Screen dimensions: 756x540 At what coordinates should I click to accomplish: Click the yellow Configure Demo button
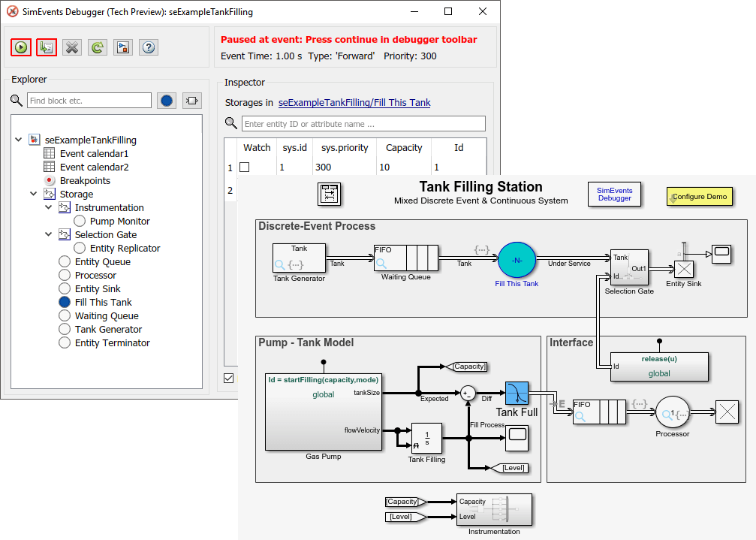point(700,197)
